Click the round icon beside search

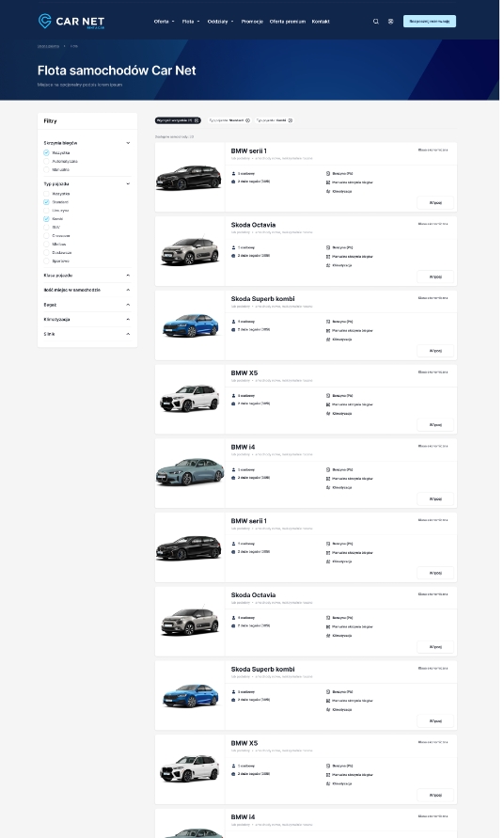click(390, 22)
